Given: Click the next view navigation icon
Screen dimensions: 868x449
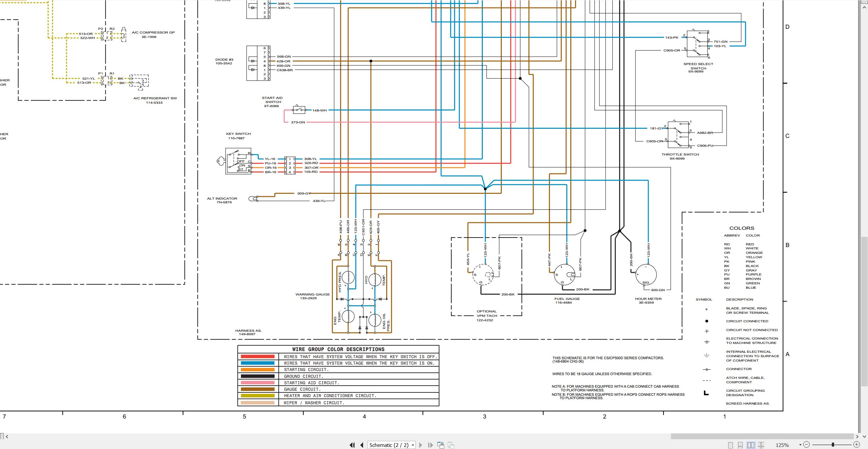Looking at the screenshot, I should click(x=451, y=445).
